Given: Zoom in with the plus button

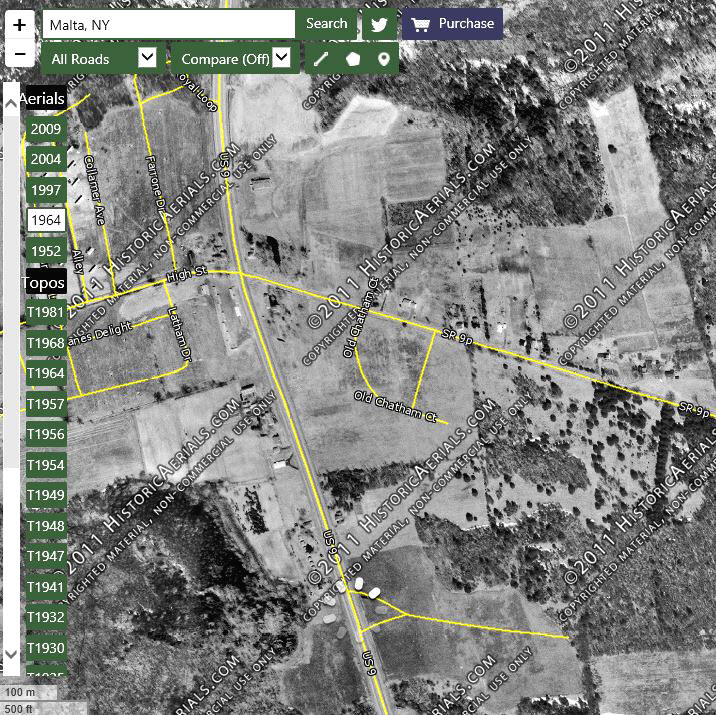Looking at the screenshot, I should (20, 25).
